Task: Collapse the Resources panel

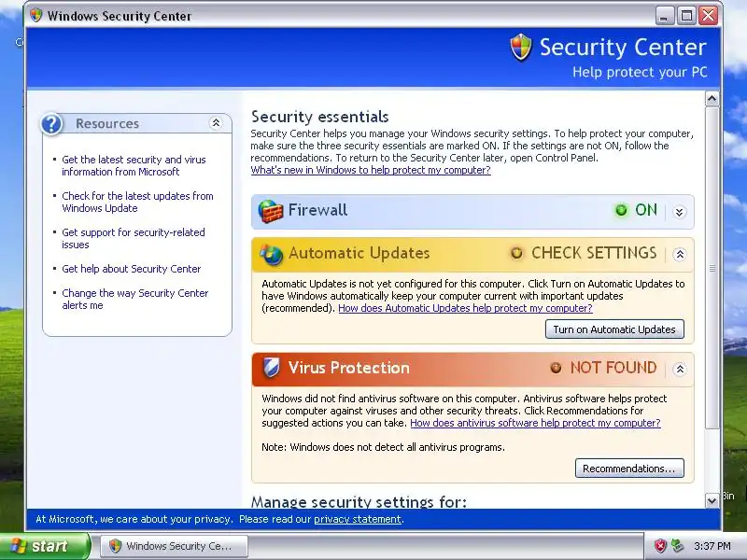Action: (x=216, y=123)
